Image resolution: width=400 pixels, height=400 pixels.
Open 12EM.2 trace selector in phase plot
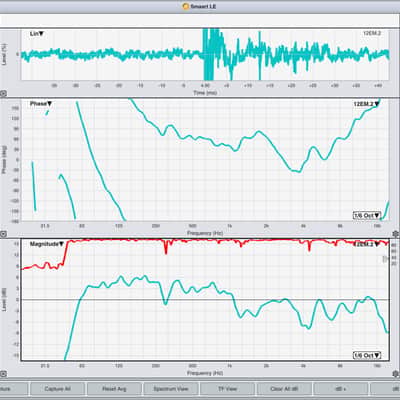coord(366,104)
